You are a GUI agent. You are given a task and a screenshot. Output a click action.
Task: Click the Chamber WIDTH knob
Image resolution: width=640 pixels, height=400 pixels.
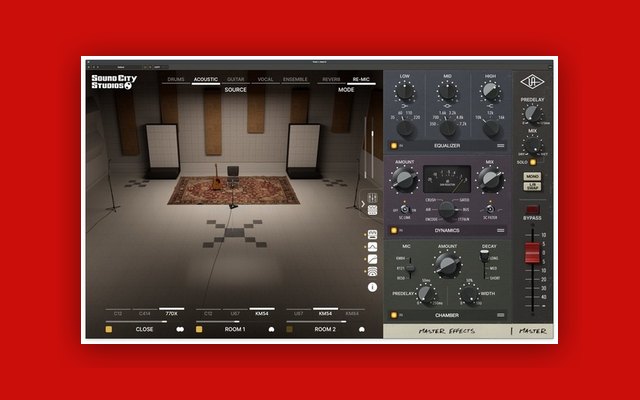tap(469, 294)
